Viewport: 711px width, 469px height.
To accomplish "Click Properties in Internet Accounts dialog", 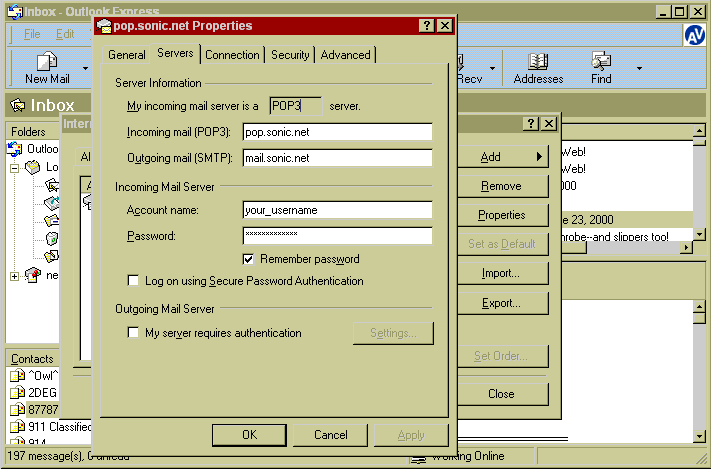I will point(502,215).
